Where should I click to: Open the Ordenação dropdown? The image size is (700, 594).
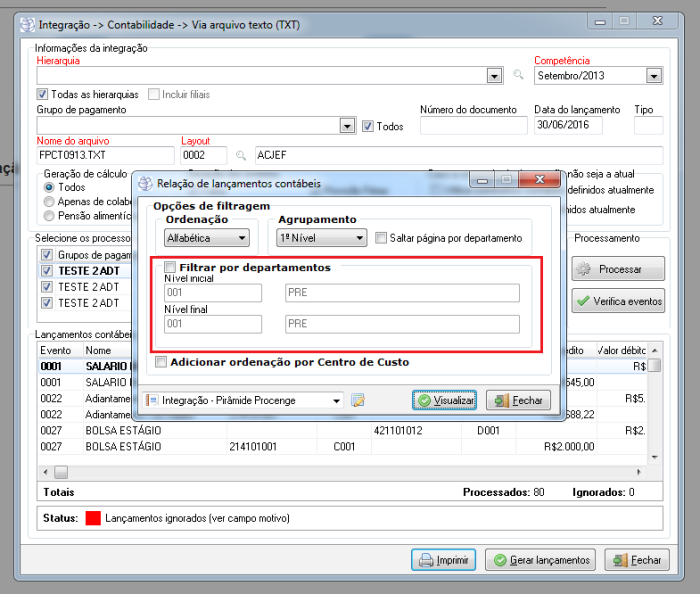tap(208, 238)
